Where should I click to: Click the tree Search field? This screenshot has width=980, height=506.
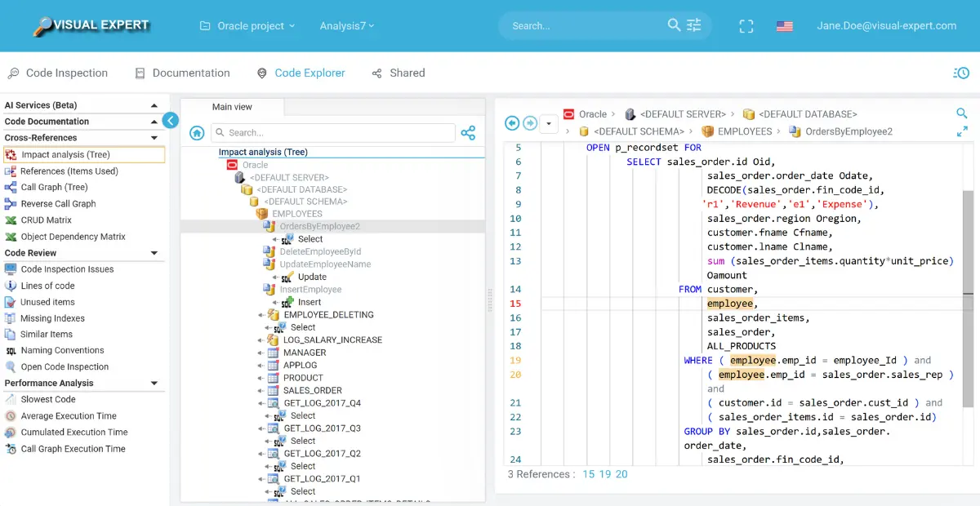click(332, 132)
